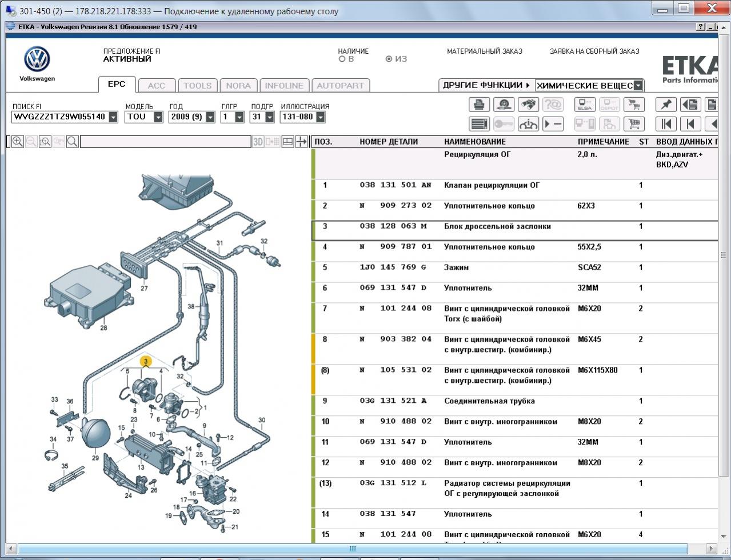The height and width of the screenshot is (560, 731).
Task: Open the binoculars search tool
Action: coord(528,105)
